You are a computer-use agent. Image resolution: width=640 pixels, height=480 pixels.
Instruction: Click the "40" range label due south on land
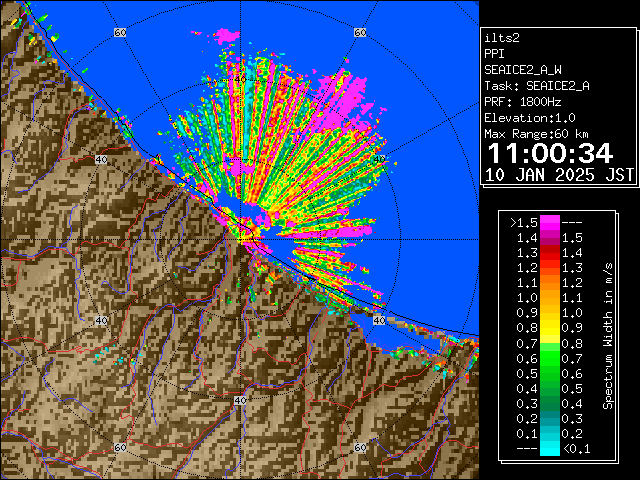240,400
